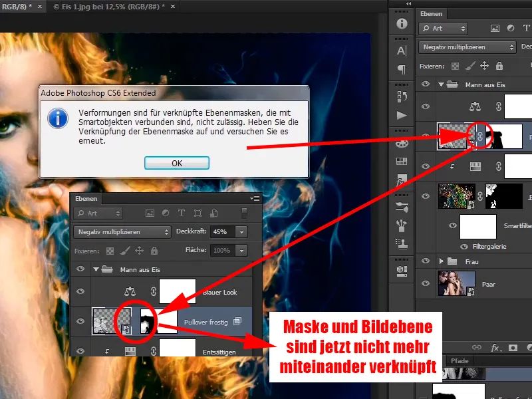Open the Paragraph panel icon
Viewport: 532px width, 399px height.
[x=402, y=70]
